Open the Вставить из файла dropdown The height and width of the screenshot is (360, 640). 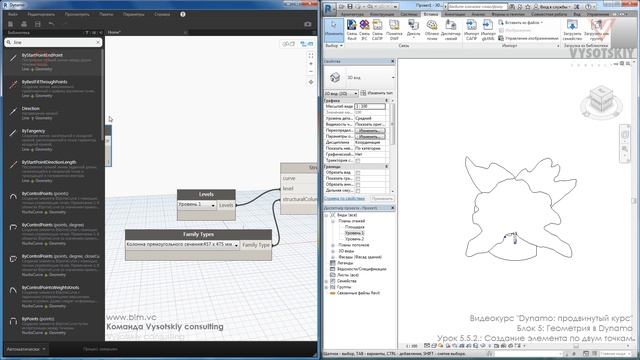click(521, 23)
